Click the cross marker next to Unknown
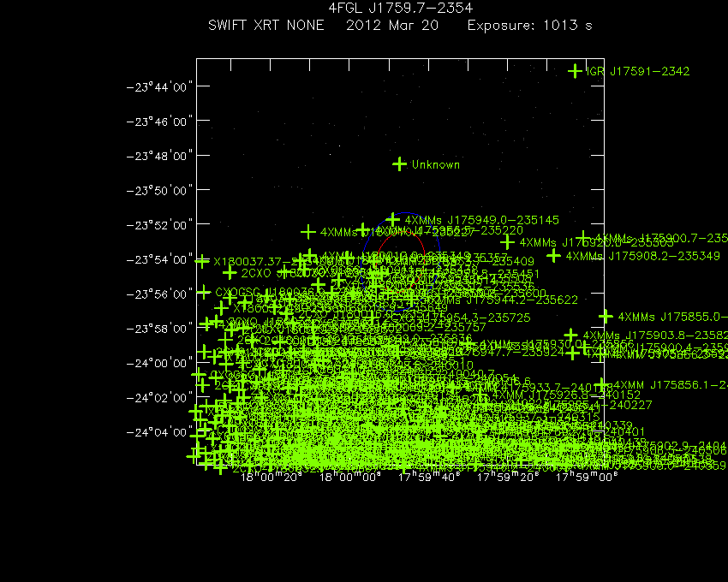This screenshot has height=582, width=728. [399, 163]
